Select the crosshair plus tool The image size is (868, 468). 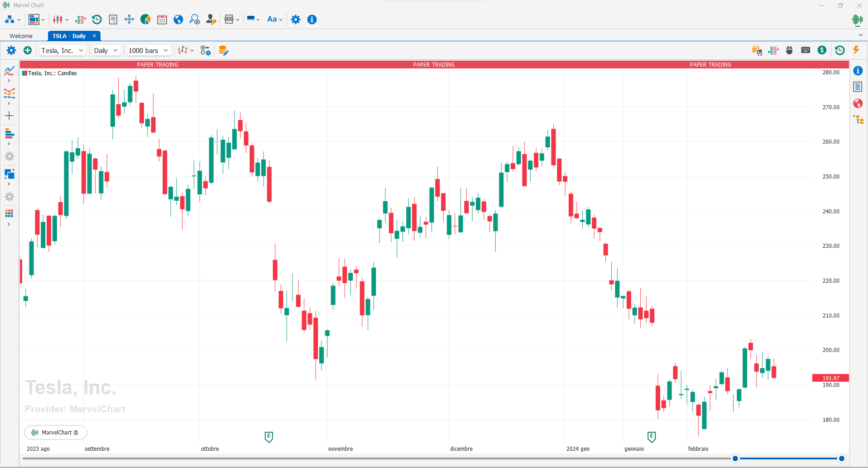(9, 116)
